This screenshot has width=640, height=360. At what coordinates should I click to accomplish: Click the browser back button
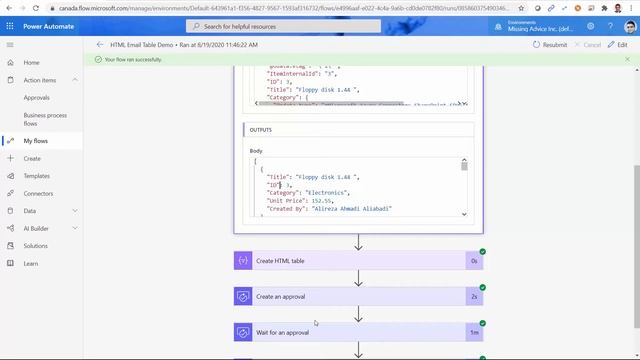pos(9,8)
